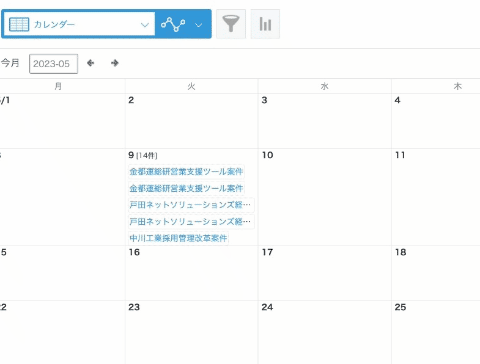The width and height of the screenshot is (480, 364).
Task: Go to previous month arrow
Action: [90, 63]
